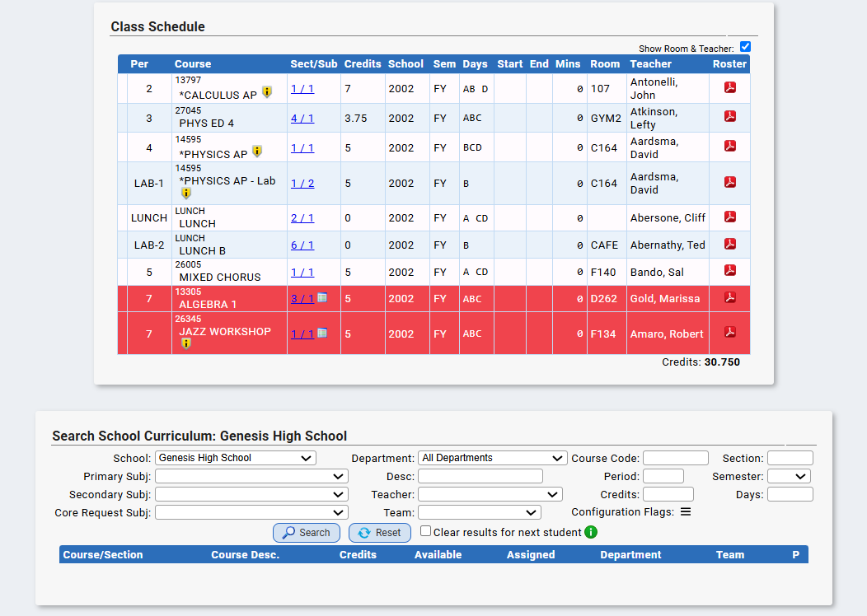The height and width of the screenshot is (616, 867).
Task: Open section link 1 / 1 for Physics AP period 4
Action: (x=302, y=148)
